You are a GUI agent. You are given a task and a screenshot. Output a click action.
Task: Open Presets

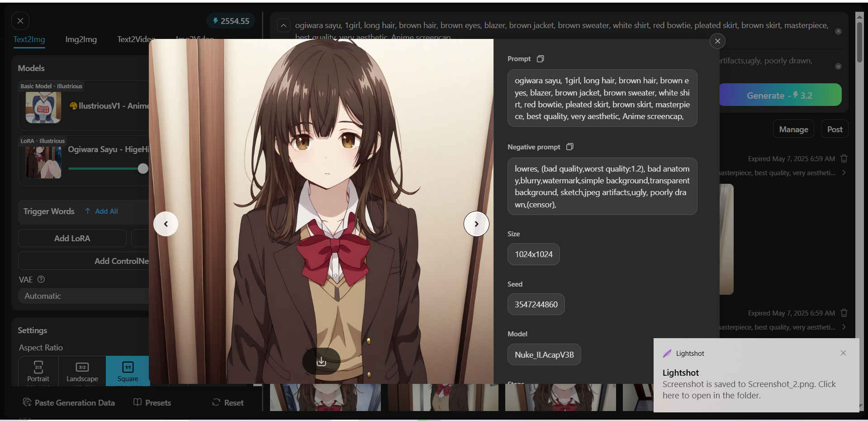click(x=152, y=402)
